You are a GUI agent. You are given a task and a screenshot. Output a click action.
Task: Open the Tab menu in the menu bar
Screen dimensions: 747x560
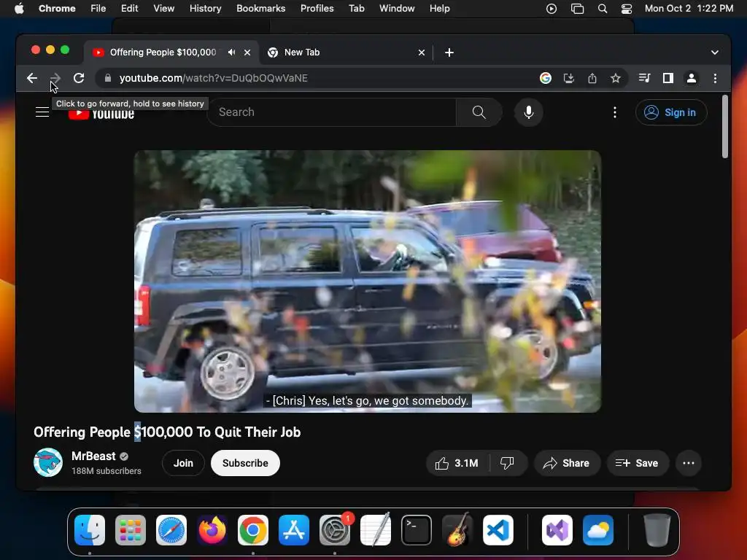pos(356,9)
